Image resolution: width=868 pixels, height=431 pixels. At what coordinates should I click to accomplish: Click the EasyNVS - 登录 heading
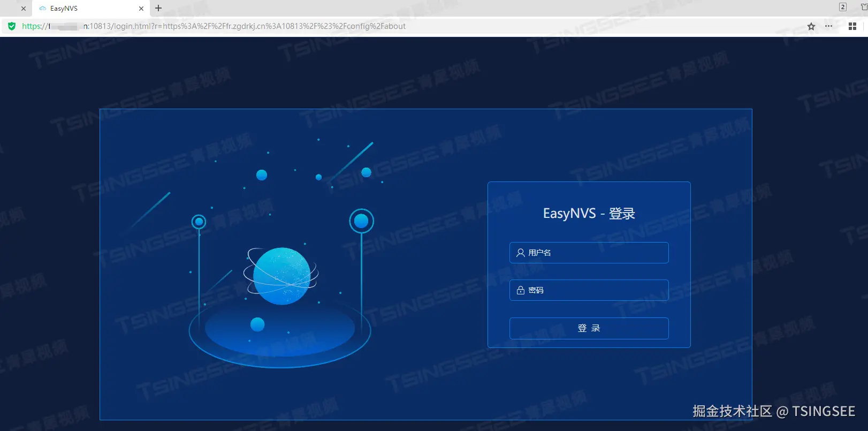[x=589, y=214]
